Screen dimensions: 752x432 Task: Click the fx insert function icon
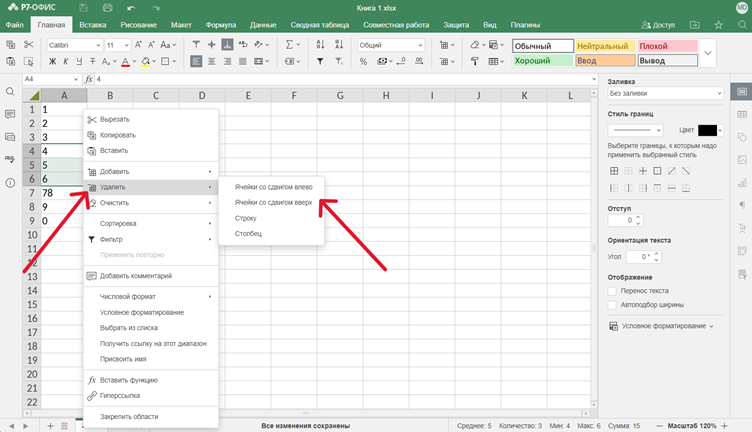(88, 79)
